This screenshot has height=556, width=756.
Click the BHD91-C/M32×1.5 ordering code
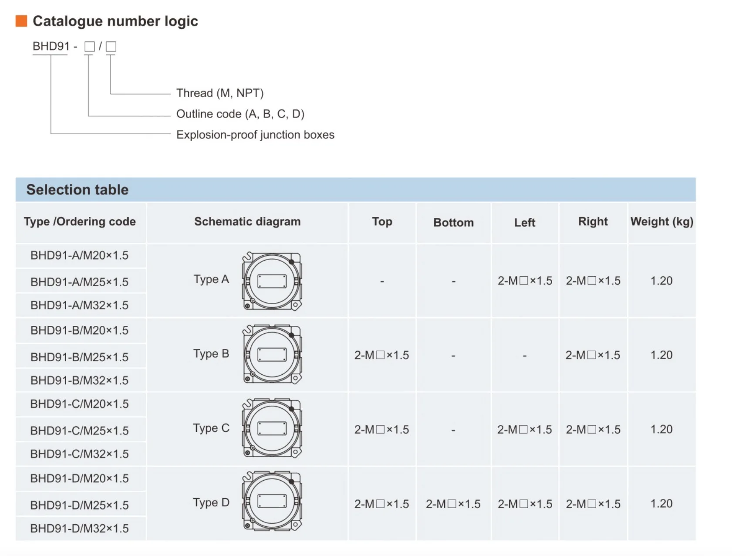80,454
